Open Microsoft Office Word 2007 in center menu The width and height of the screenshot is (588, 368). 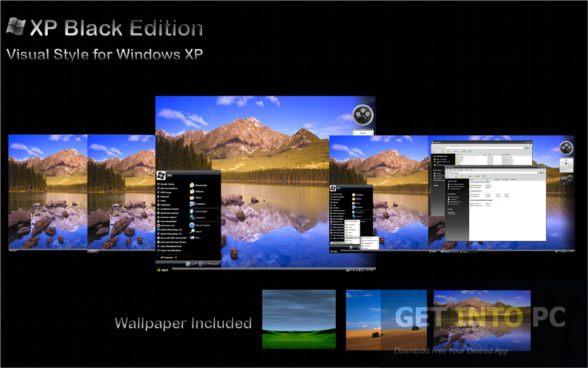click(x=172, y=238)
